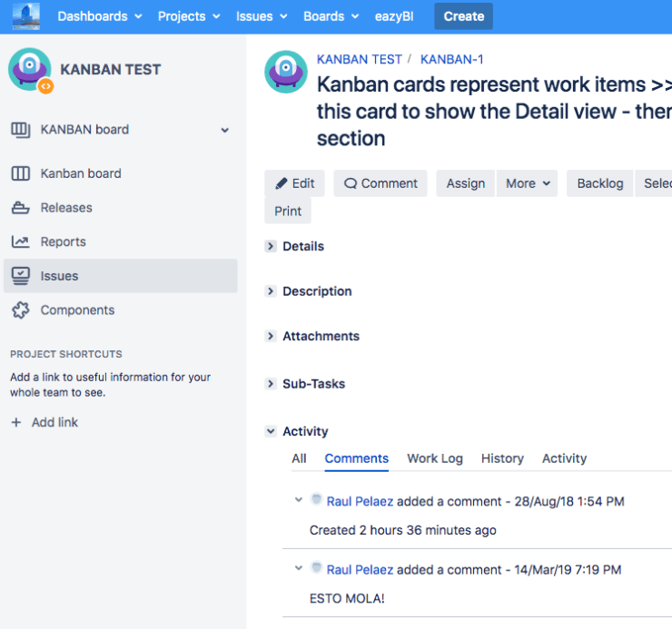The image size is (672, 629).
Task: Open Releases via the ship icon
Action: click(20, 208)
